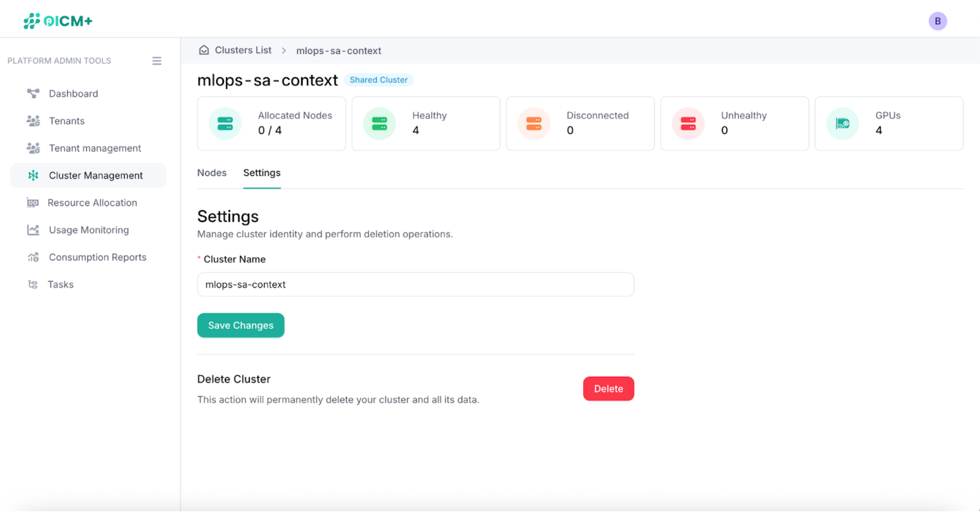The width and height of the screenshot is (980, 512).
Task: Select the Cluster Management icon
Action: pos(33,175)
